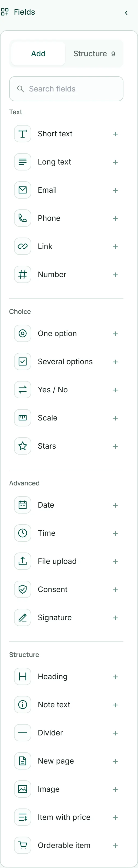Click the Consent shield icon
Viewport: 138px width, 868px height.
[x=22, y=589]
